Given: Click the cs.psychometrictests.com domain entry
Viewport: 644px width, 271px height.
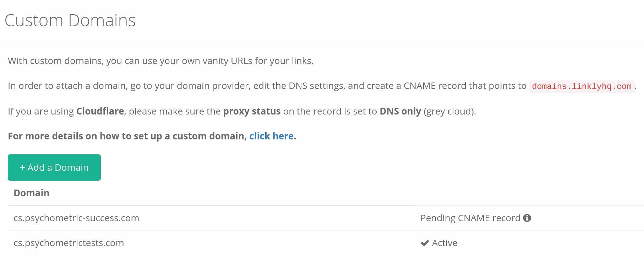Looking at the screenshot, I should [69, 243].
